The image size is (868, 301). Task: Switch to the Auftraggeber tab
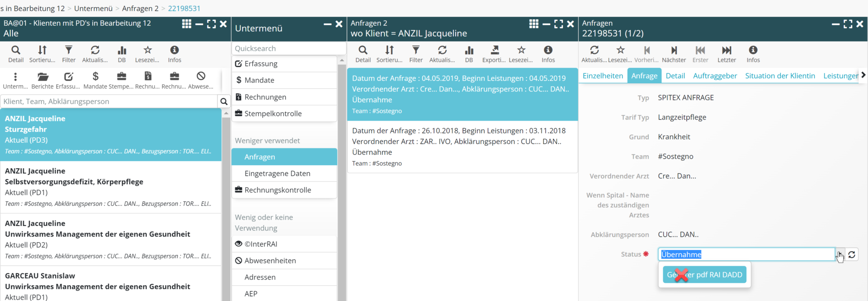pyautogui.click(x=715, y=76)
